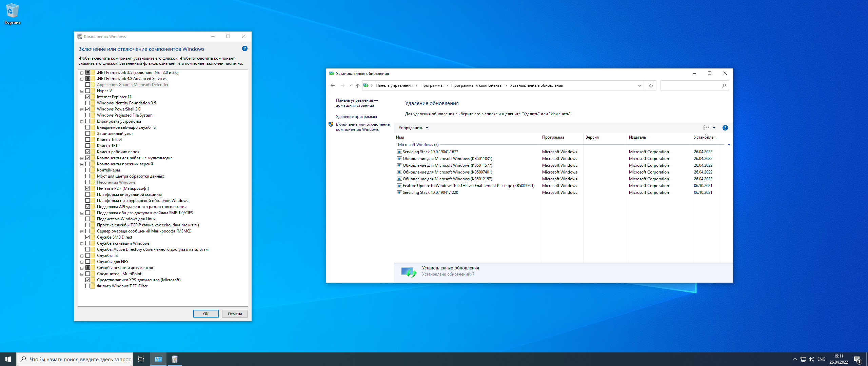Enable the Hyper-V checkbox
This screenshot has height=366, width=868.
88,91
